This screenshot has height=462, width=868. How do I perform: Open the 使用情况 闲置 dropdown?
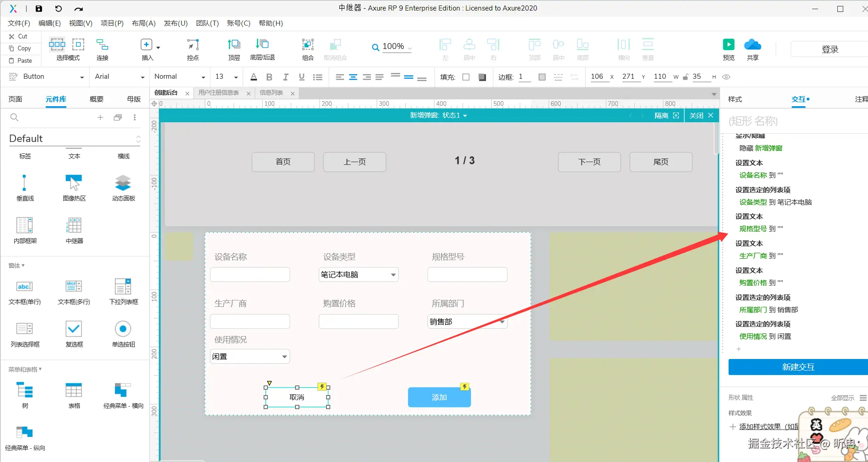pyautogui.click(x=250, y=357)
